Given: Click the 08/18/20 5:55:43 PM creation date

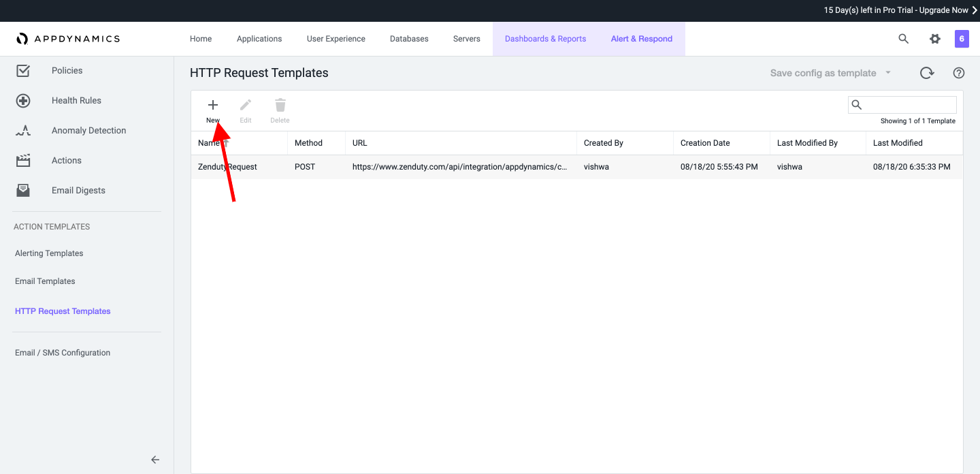Looking at the screenshot, I should pyautogui.click(x=719, y=167).
